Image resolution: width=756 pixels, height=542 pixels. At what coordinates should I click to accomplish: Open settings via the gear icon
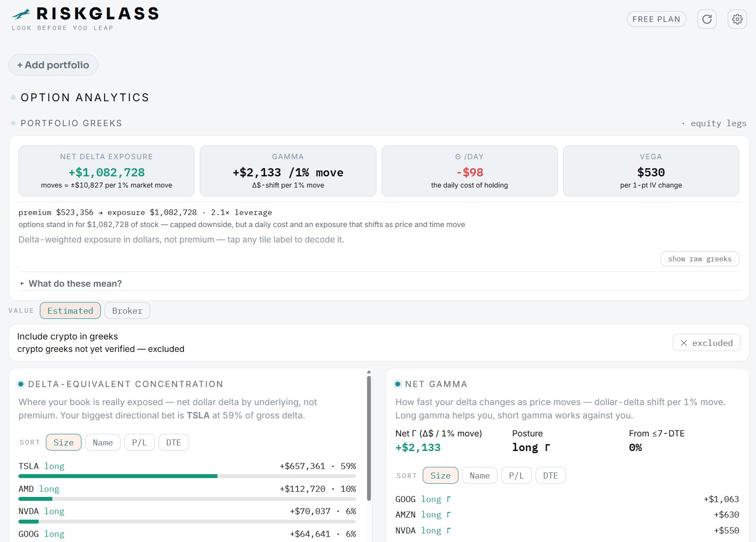[737, 19]
